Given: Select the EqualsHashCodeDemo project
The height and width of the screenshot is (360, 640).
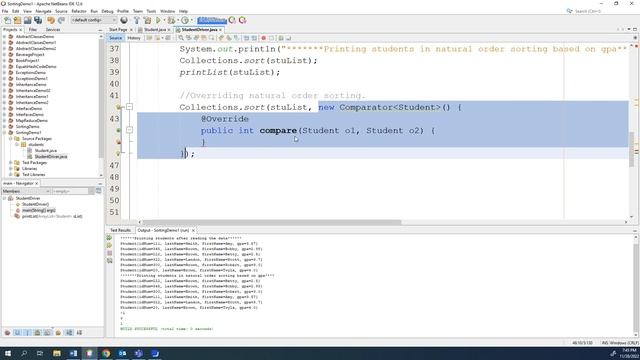Looking at the screenshot, I should tap(36, 67).
